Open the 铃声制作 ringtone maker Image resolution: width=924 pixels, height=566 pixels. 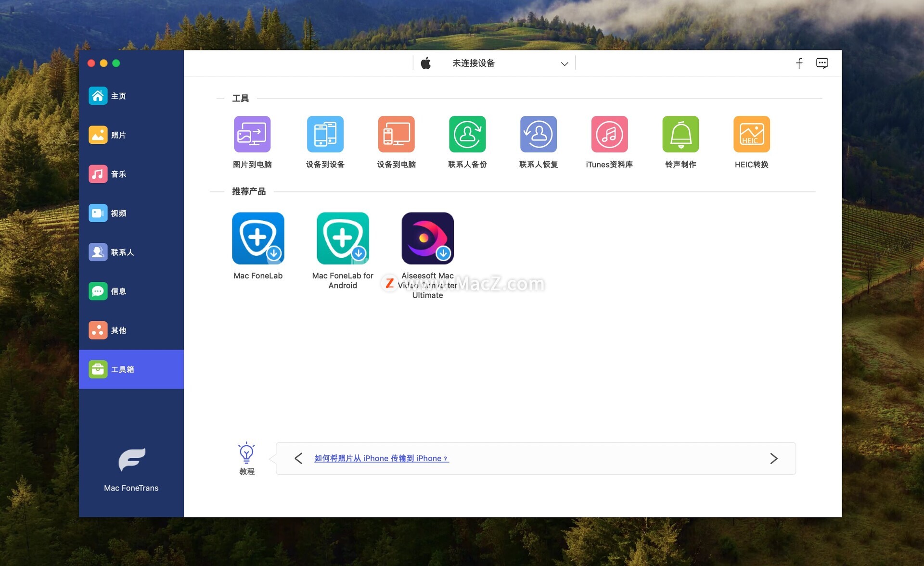pyautogui.click(x=680, y=134)
